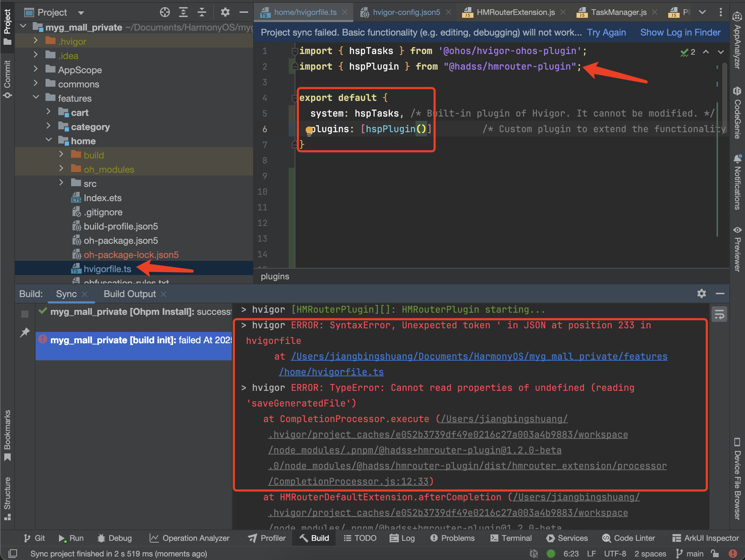Screen dimensions: 745x560
Task: Click the stop build square icon
Action: [25, 314]
